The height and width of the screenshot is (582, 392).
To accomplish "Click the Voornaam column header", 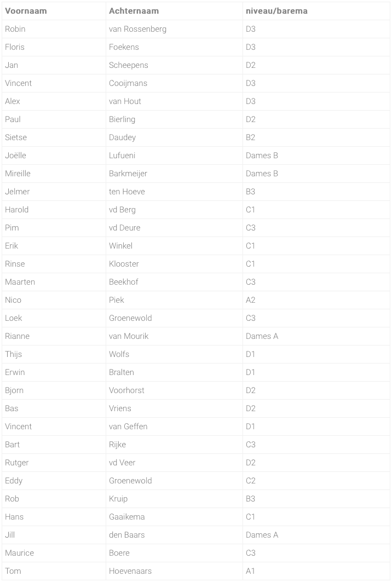I will coord(54,11).
